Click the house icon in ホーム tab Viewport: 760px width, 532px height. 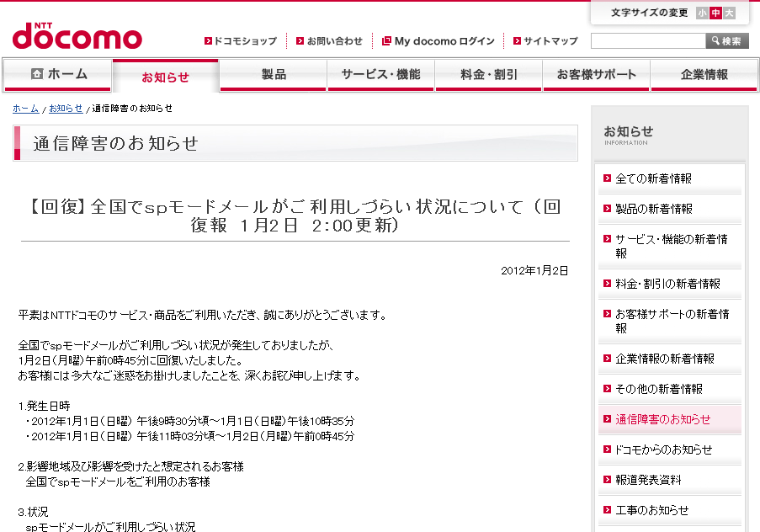[x=37, y=74]
